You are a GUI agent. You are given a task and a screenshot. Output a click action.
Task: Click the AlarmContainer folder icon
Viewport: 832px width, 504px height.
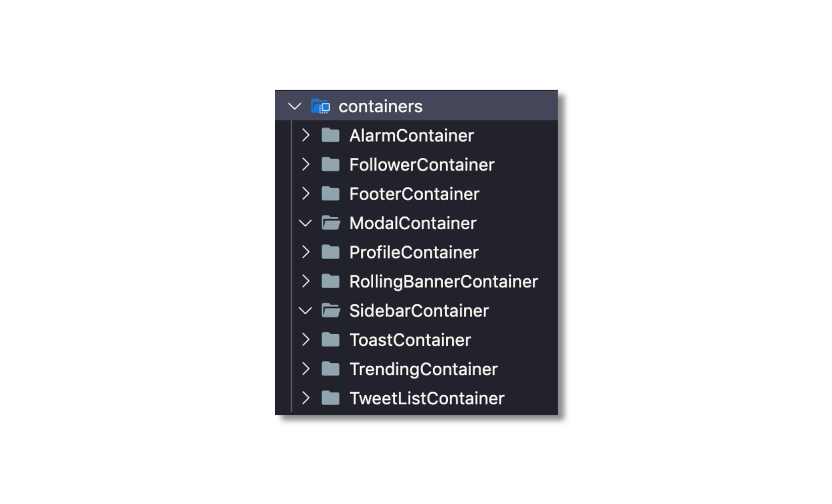pyautogui.click(x=331, y=135)
